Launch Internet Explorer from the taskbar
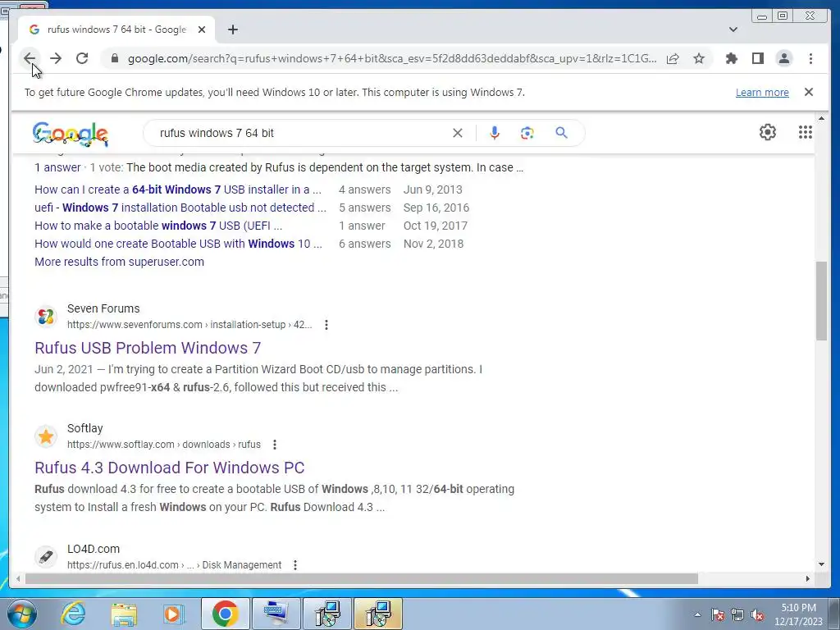The width and height of the screenshot is (840, 630). point(73,614)
